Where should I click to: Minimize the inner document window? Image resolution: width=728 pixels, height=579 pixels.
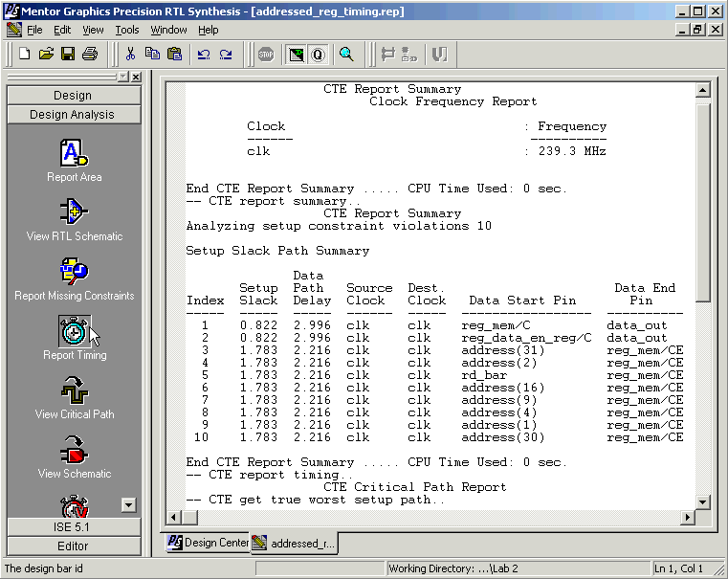click(682, 30)
